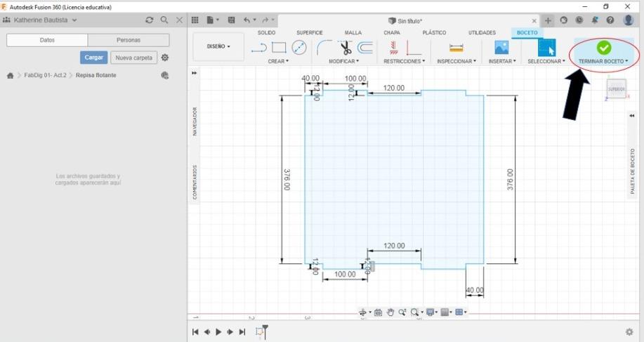Switch to the SÓLIDO tab
Viewport: 644px width, 342px height.
(267, 32)
